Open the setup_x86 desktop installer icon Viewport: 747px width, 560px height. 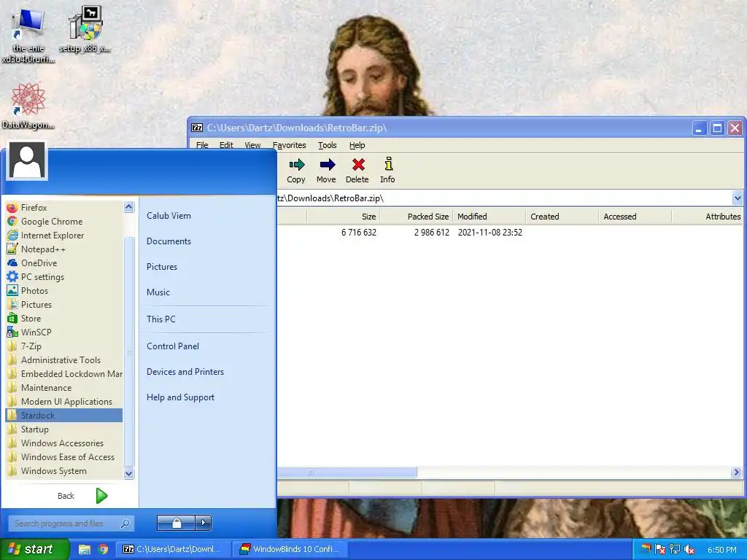(x=85, y=29)
